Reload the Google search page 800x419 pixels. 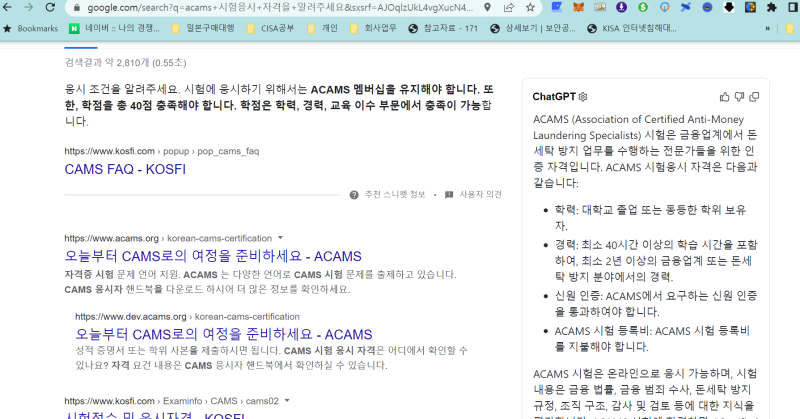tap(50, 7)
